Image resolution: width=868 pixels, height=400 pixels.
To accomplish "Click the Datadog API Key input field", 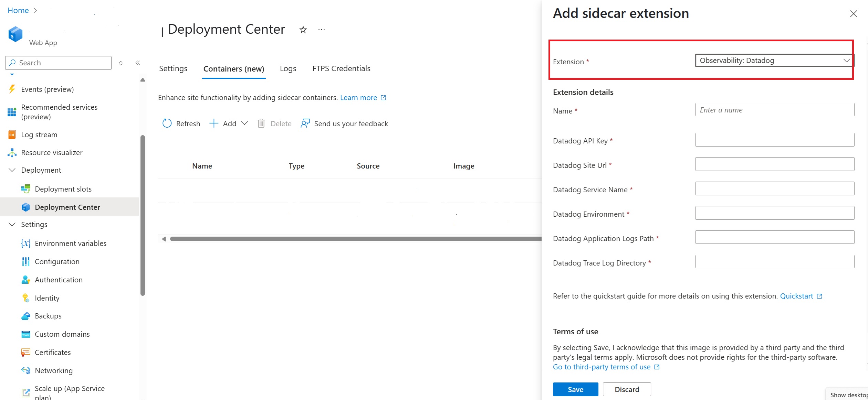I will (774, 140).
